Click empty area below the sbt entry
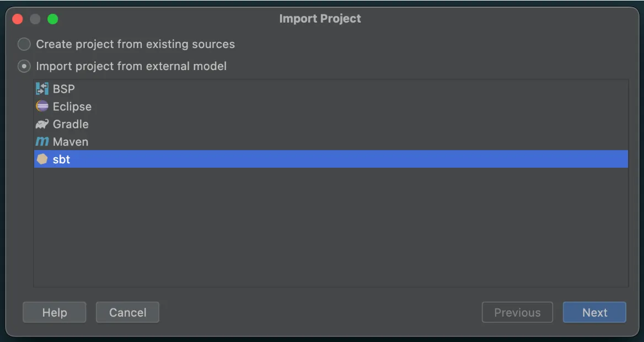 pos(331,226)
